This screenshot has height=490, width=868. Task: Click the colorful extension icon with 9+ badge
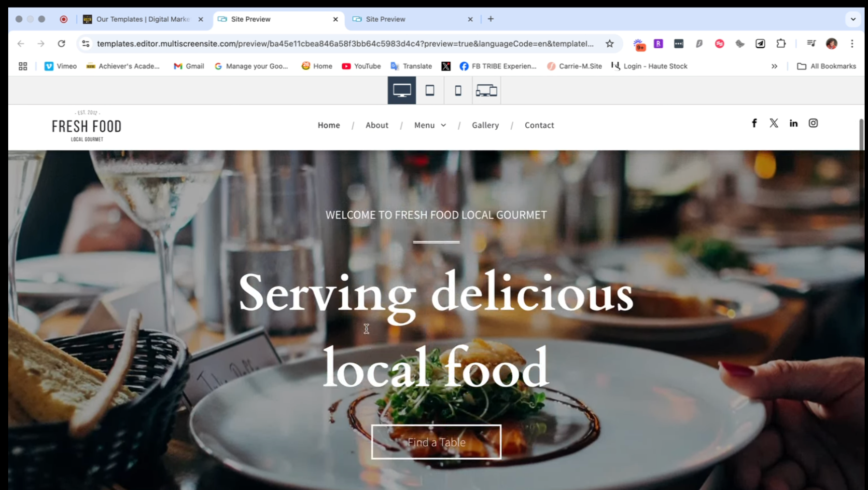point(639,44)
